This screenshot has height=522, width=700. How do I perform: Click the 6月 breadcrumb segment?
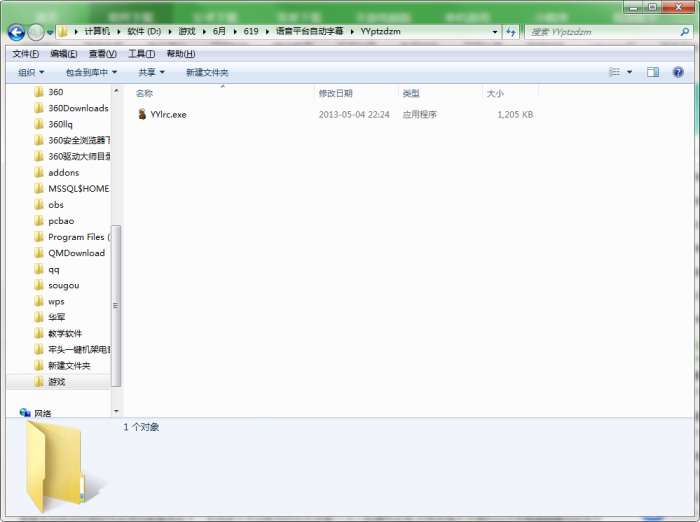219,31
